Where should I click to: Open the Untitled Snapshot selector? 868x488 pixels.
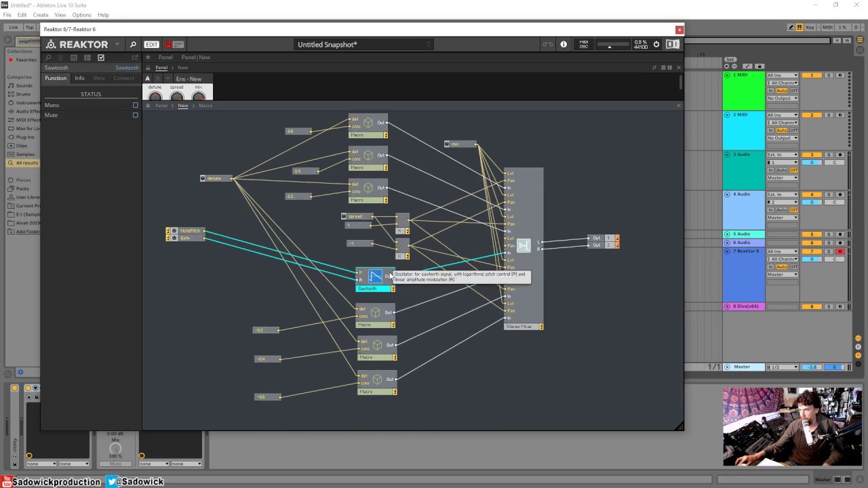(364, 45)
